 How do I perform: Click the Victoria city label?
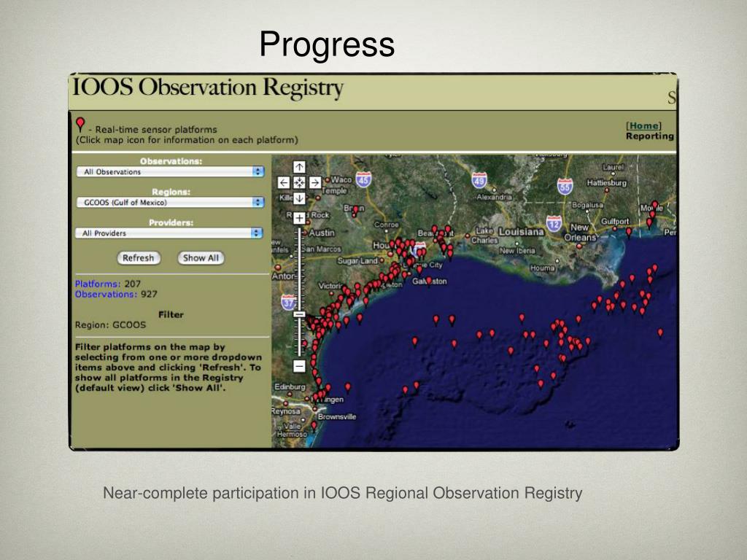pyautogui.click(x=330, y=286)
